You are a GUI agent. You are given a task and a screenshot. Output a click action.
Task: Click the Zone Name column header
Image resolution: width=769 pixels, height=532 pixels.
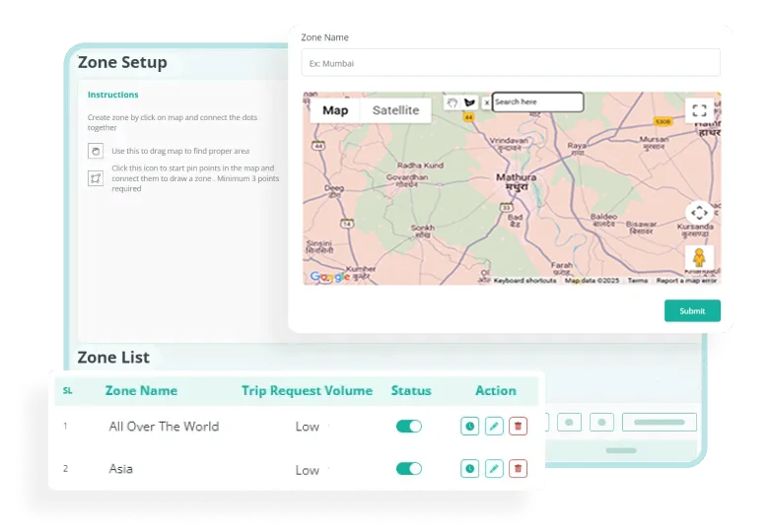point(141,390)
